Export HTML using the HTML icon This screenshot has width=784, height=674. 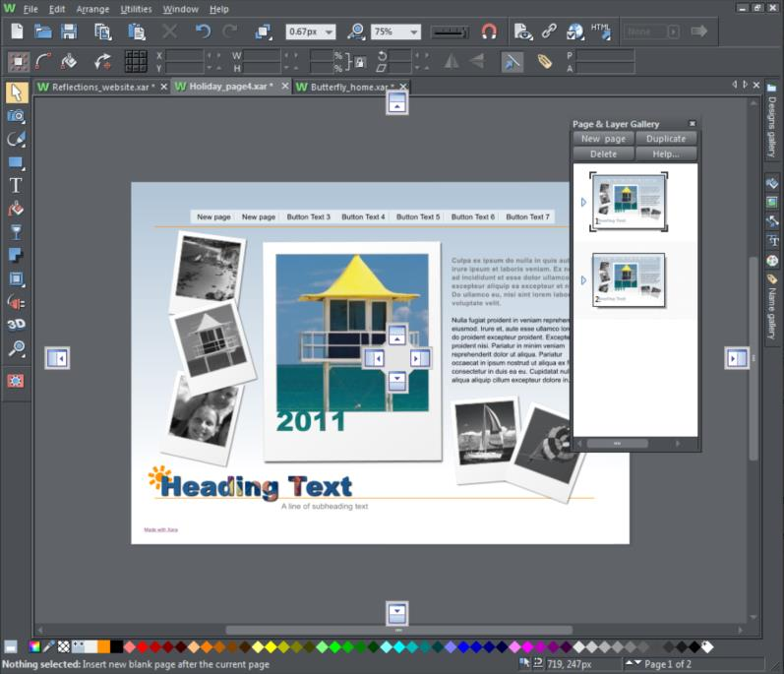601,31
